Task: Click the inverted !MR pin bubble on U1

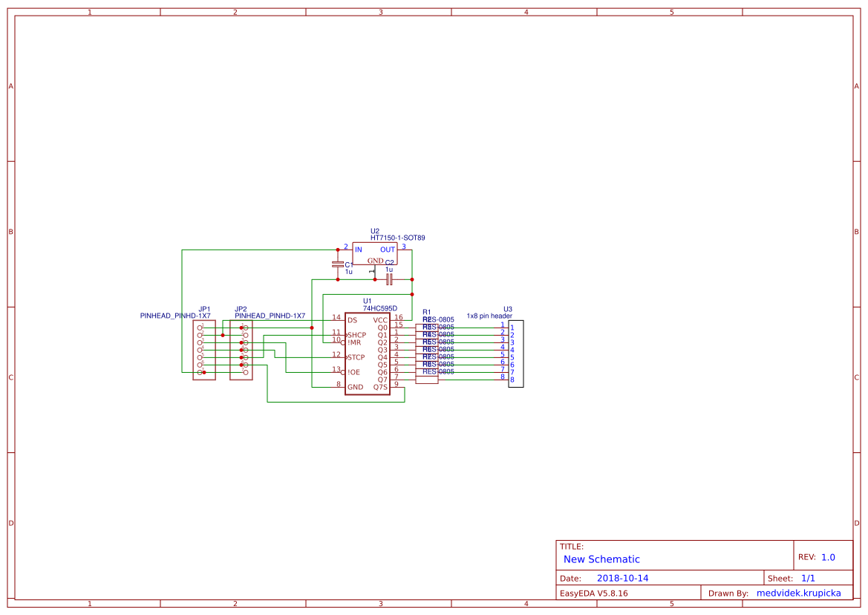Action: click(x=343, y=342)
